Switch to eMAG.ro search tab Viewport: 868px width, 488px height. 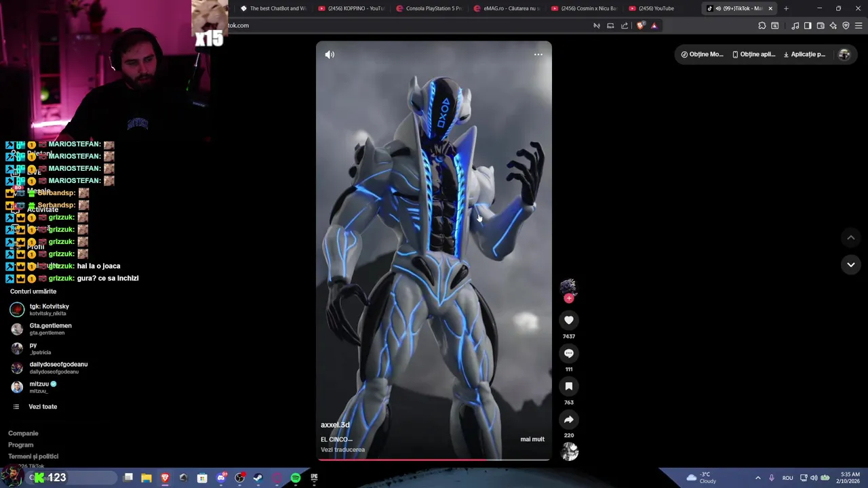[x=507, y=8]
